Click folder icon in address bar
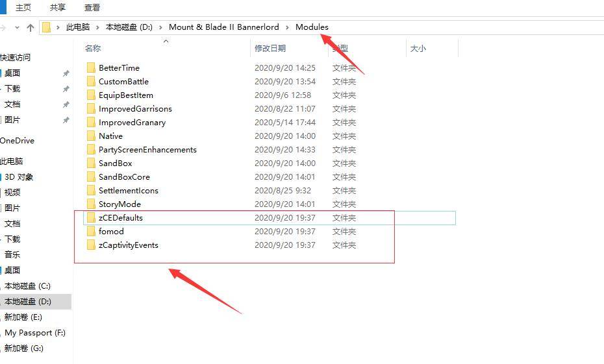This screenshot has height=364, width=604. pos(46,27)
